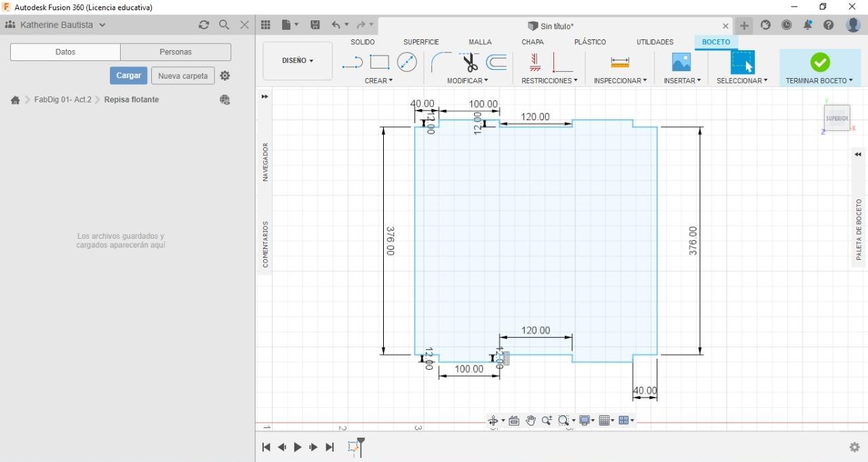This screenshot has height=462, width=868.
Task: Open the Diseño workspace dropdown
Action: pyautogui.click(x=298, y=61)
